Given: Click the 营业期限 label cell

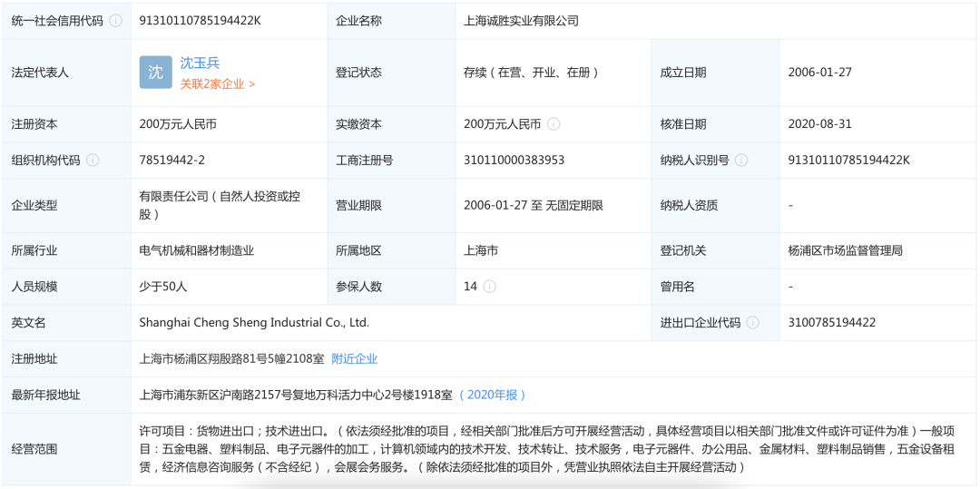Looking at the screenshot, I should 392,205.
